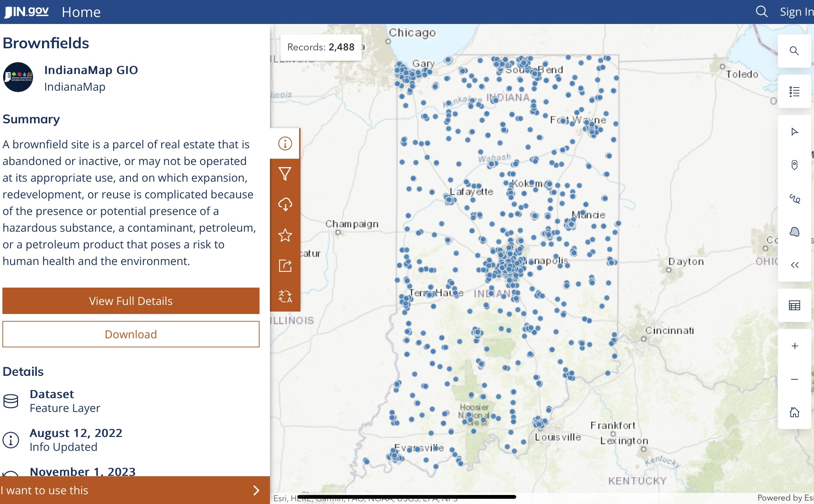Click the translate language icon
Screen dimensions: 814x504
point(285,296)
